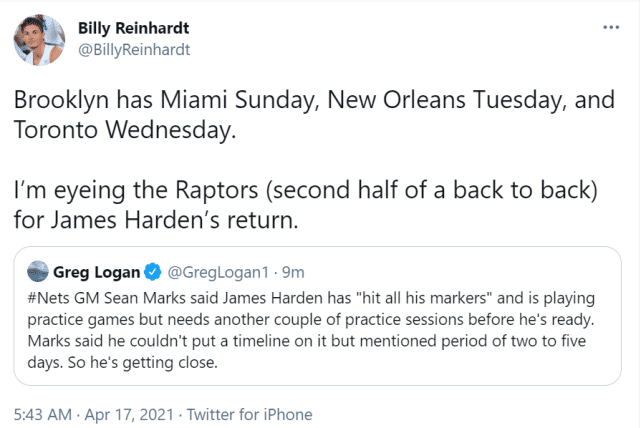Click the blue verified badge icon
The width and height of the screenshot is (641, 428).
152,270
